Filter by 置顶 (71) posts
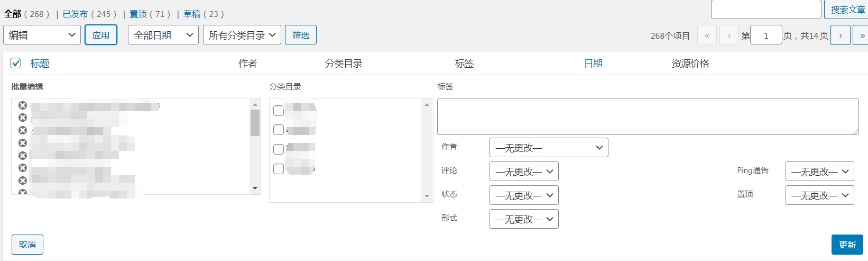This screenshot has width=868, height=261. pyautogui.click(x=138, y=14)
